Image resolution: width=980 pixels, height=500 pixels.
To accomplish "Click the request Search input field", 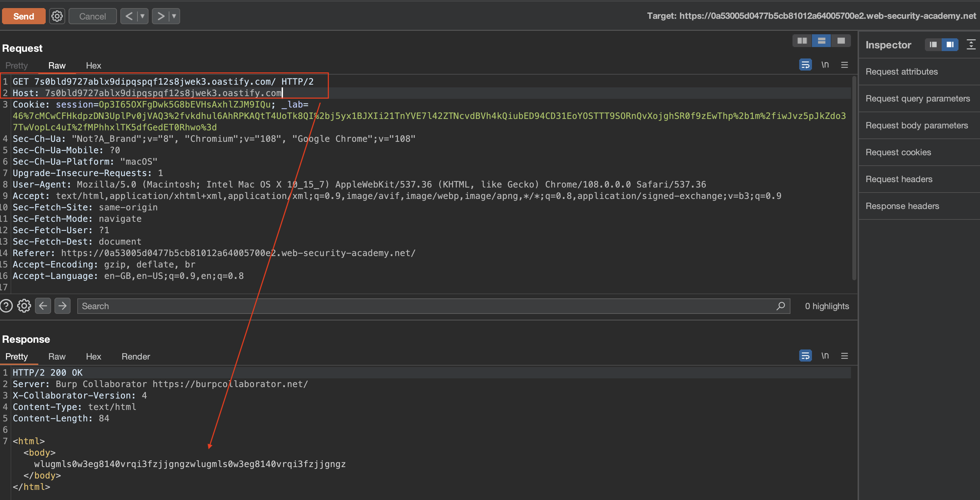I will tap(426, 306).
